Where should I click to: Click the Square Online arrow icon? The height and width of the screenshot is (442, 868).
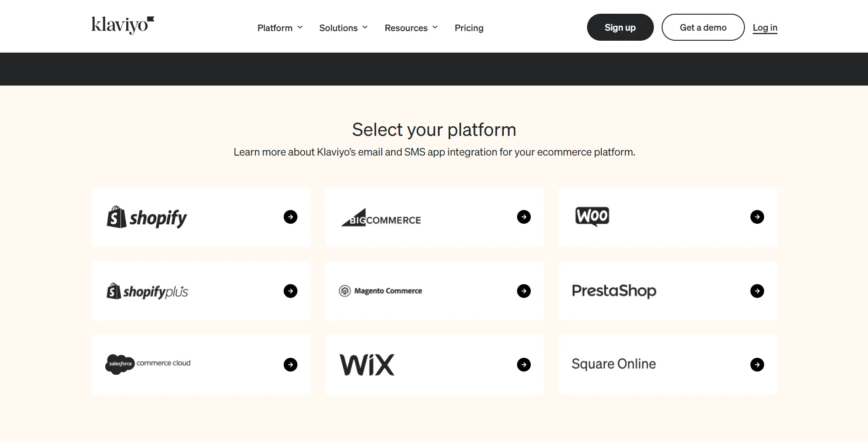(757, 365)
